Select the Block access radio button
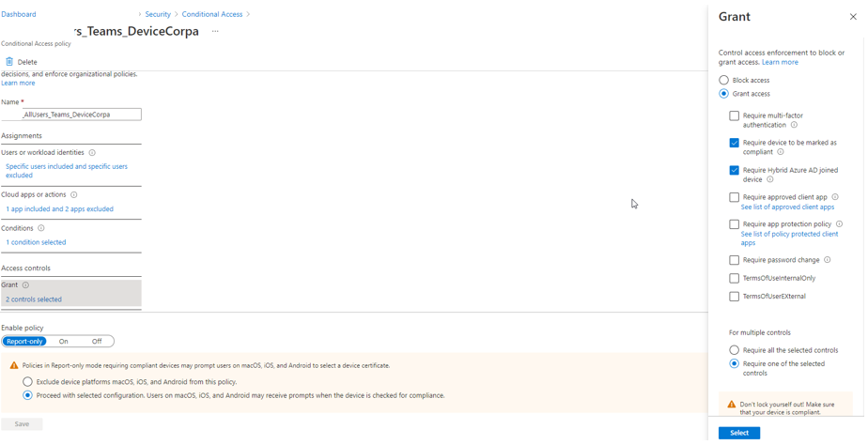868x445 pixels. 723,81
